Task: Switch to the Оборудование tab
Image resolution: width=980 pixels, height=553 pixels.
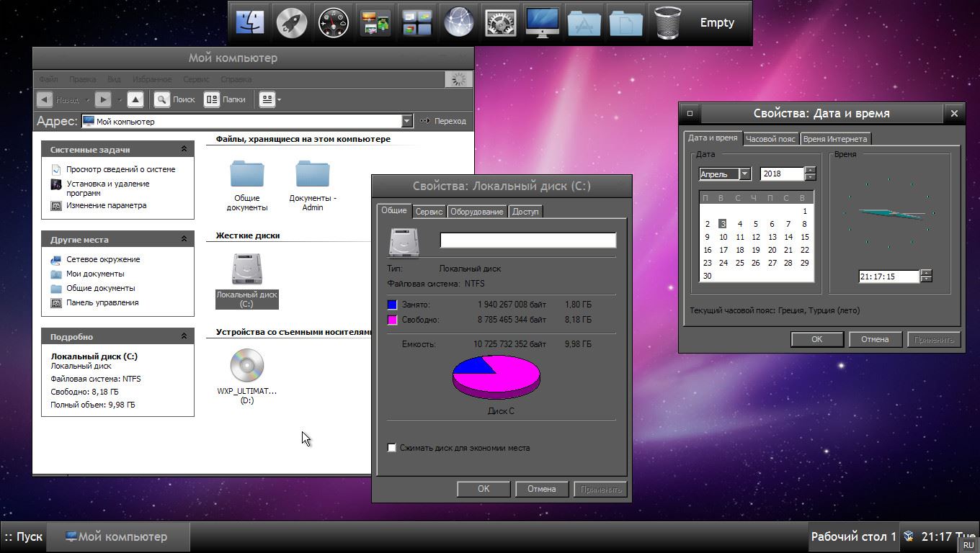Action: (477, 212)
